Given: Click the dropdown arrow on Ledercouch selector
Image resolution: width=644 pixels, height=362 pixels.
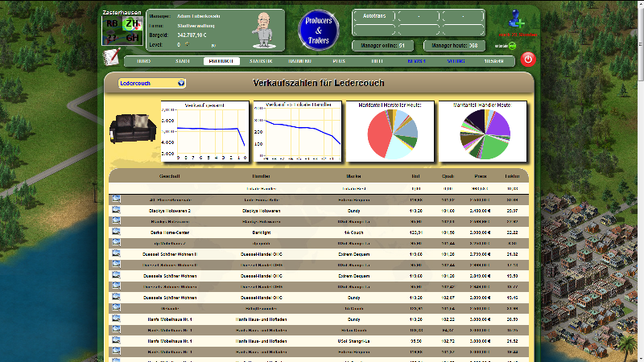Looking at the screenshot, I should [181, 83].
